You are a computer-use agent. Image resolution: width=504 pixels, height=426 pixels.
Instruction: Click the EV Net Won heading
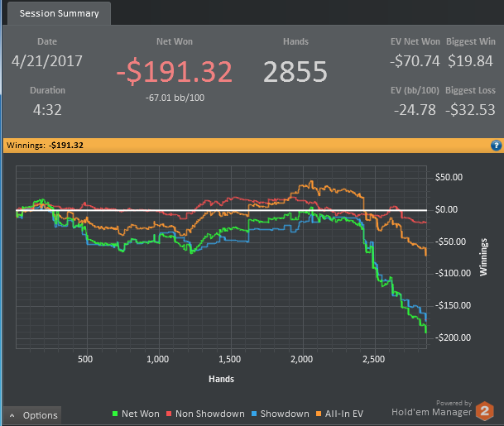tap(415, 41)
